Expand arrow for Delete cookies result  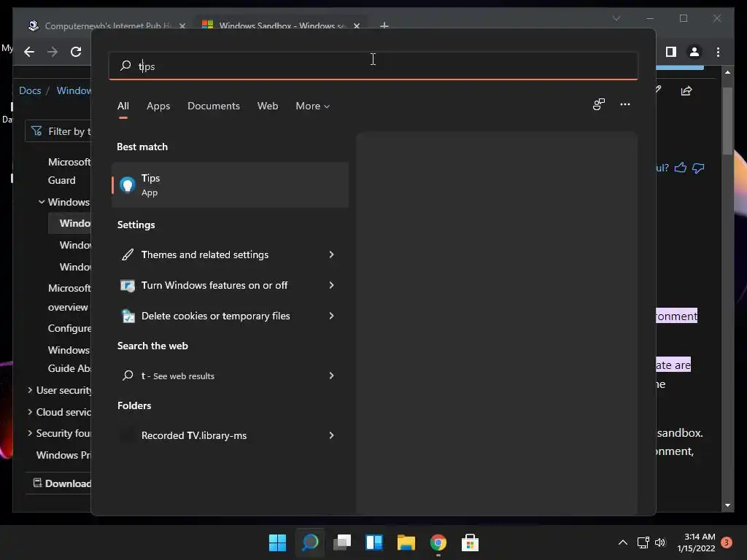[x=332, y=316]
